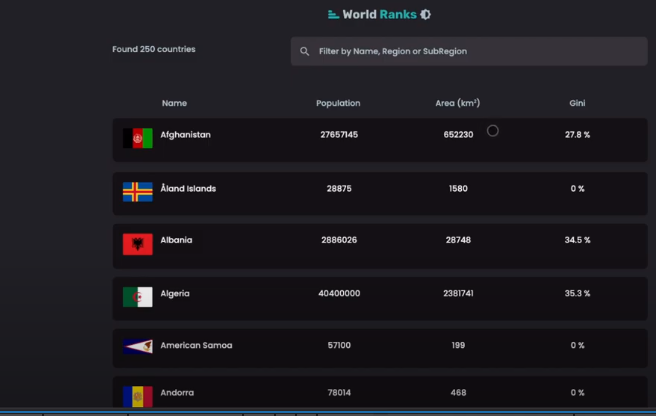Click the Åland Islands flag
Image resolution: width=656 pixels, height=416 pixels.
click(x=138, y=192)
